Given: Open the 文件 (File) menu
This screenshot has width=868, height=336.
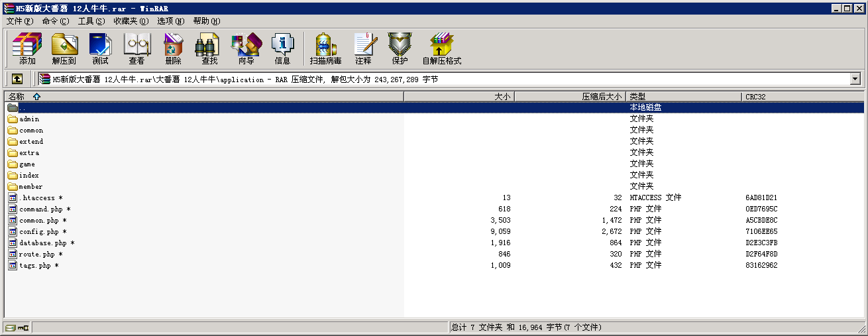Looking at the screenshot, I should pyautogui.click(x=19, y=21).
